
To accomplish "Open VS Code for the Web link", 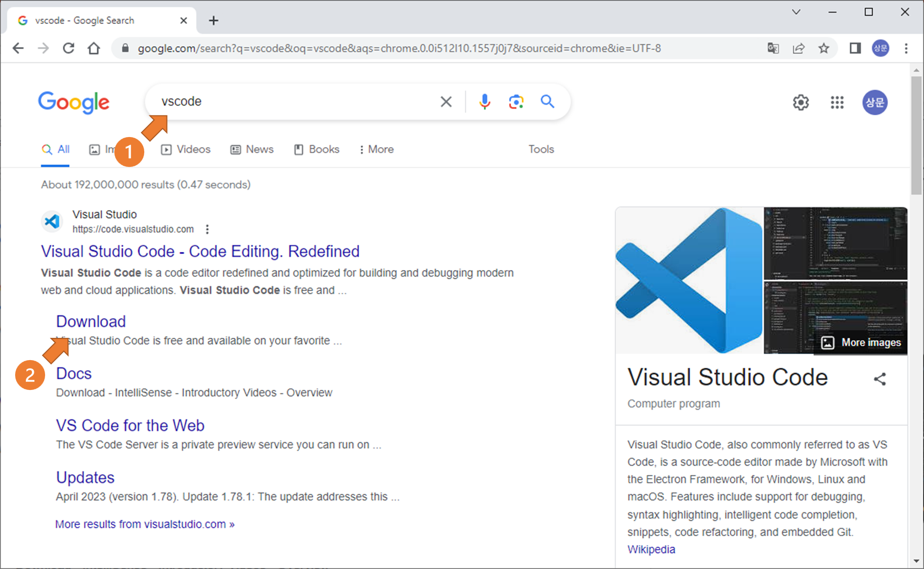I will click(x=130, y=426).
